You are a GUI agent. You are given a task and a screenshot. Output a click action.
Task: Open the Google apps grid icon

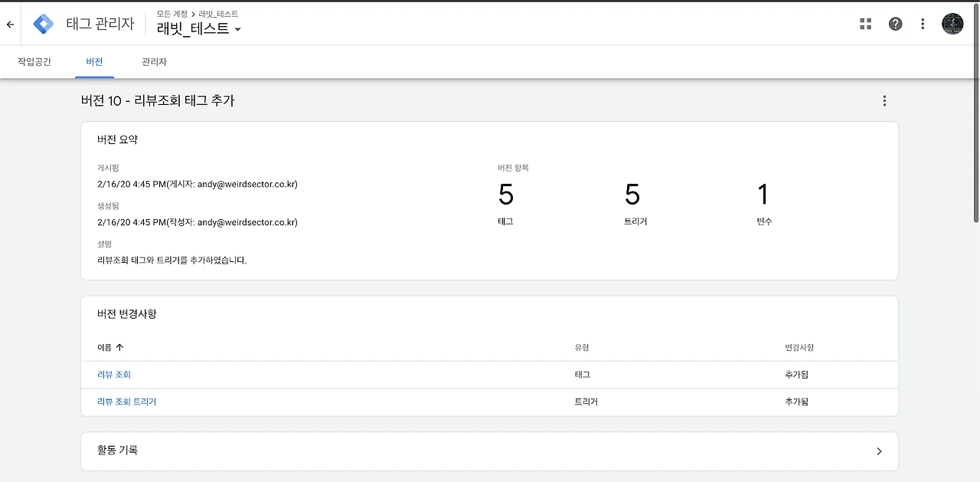[x=866, y=24]
